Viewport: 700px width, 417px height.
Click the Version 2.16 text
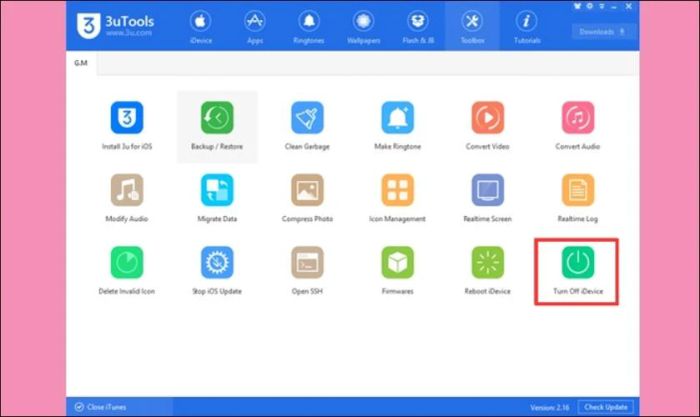[550, 407]
